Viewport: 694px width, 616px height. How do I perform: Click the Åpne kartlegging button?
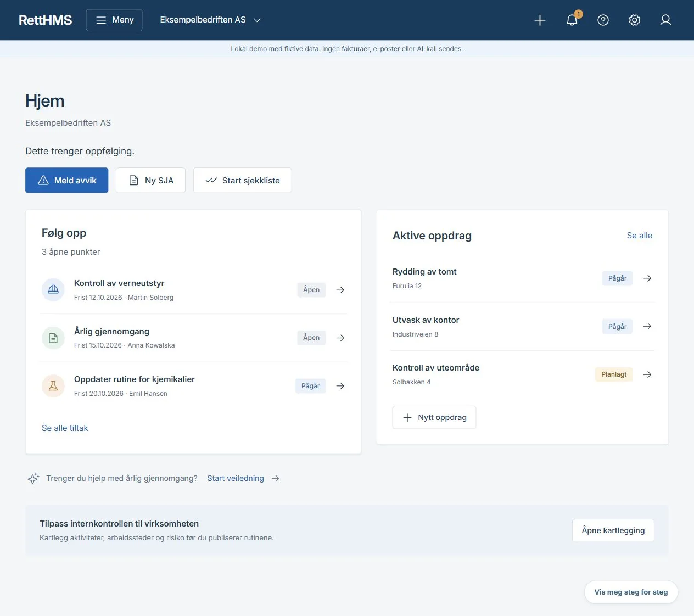613,530
